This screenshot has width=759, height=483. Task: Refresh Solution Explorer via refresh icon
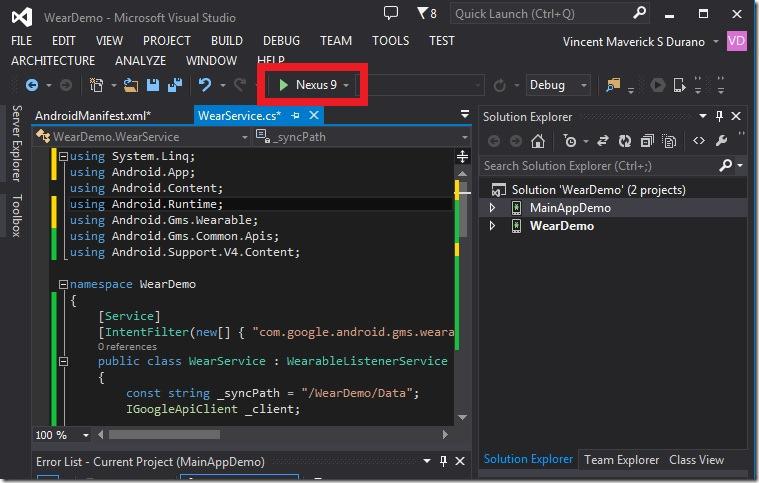pyautogui.click(x=624, y=141)
